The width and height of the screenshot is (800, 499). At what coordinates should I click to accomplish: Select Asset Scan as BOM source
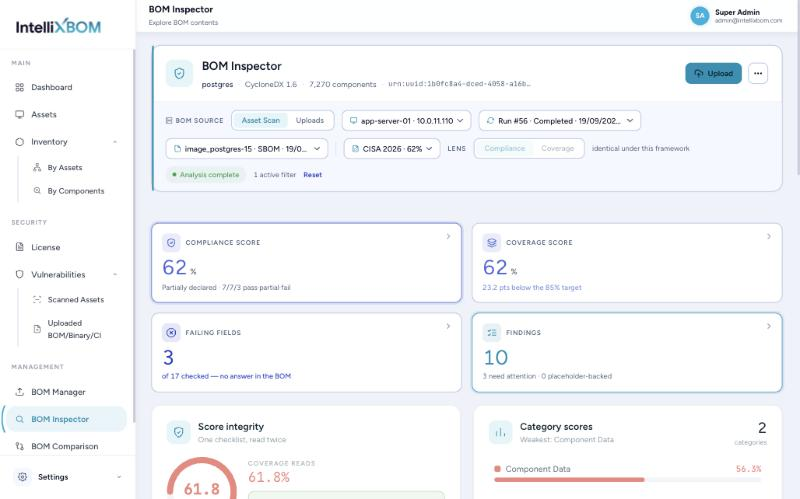click(260, 120)
